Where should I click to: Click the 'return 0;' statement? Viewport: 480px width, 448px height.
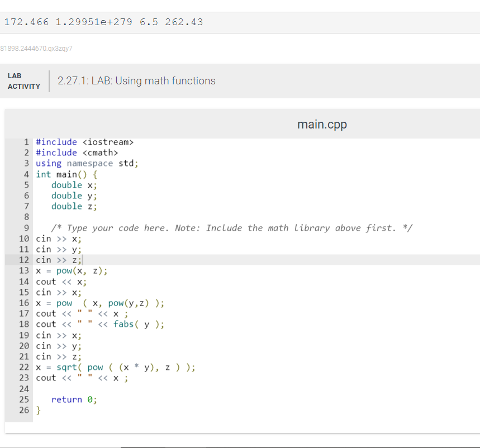(74, 399)
